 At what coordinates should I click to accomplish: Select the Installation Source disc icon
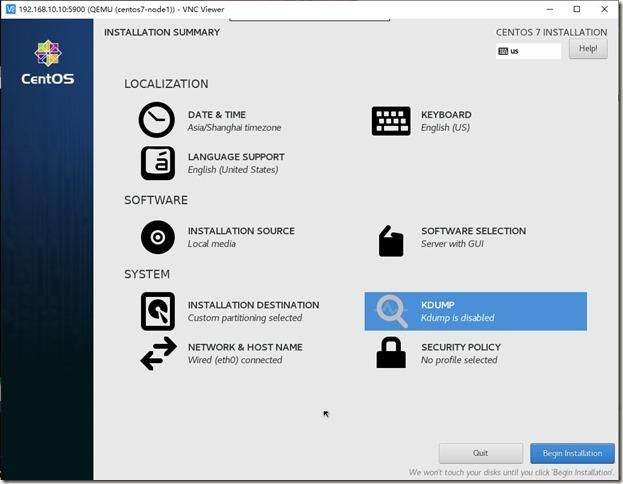coord(158,237)
